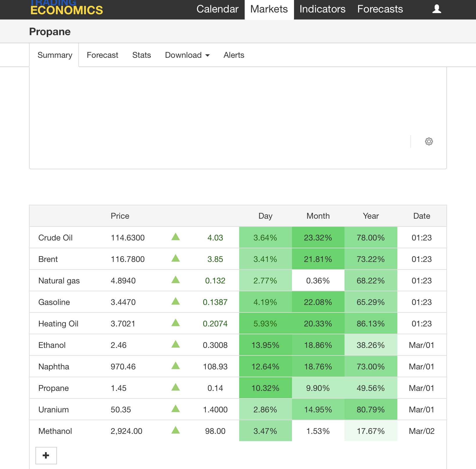Switch to the Stats tab
Viewport: 476px width, 469px height.
pos(141,55)
